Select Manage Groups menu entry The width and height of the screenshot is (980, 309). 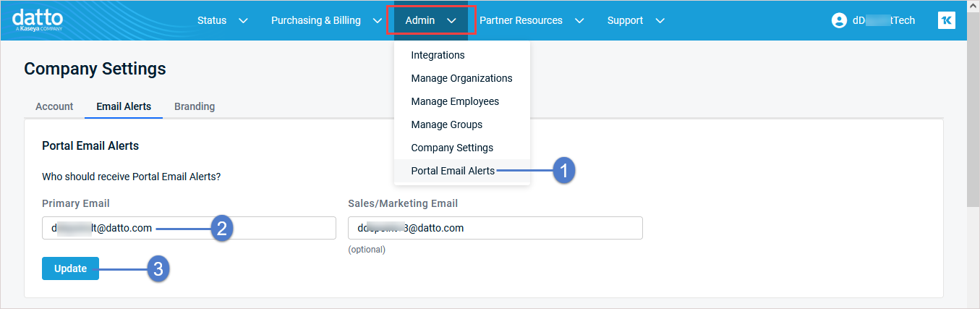tap(462, 124)
